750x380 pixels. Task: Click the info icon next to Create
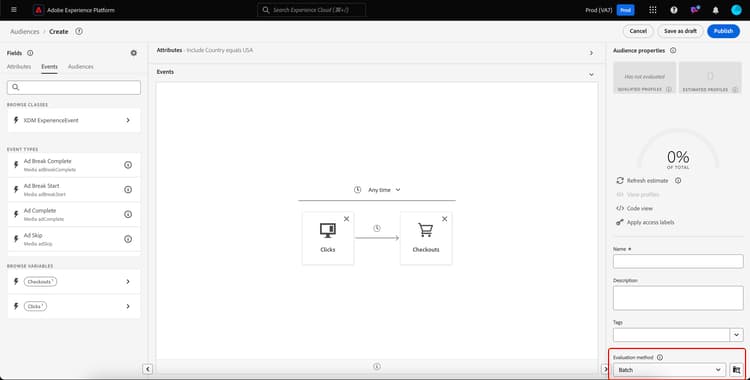click(x=79, y=31)
